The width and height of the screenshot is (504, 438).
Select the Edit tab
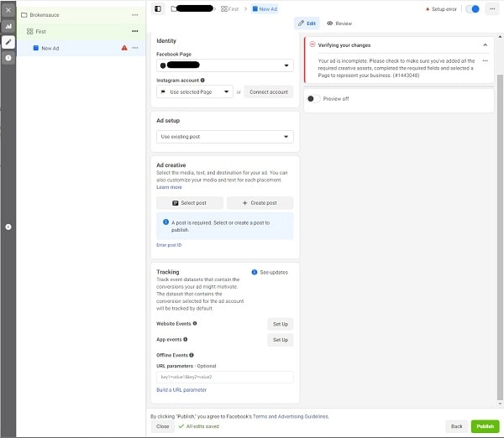click(x=307, y=23)
